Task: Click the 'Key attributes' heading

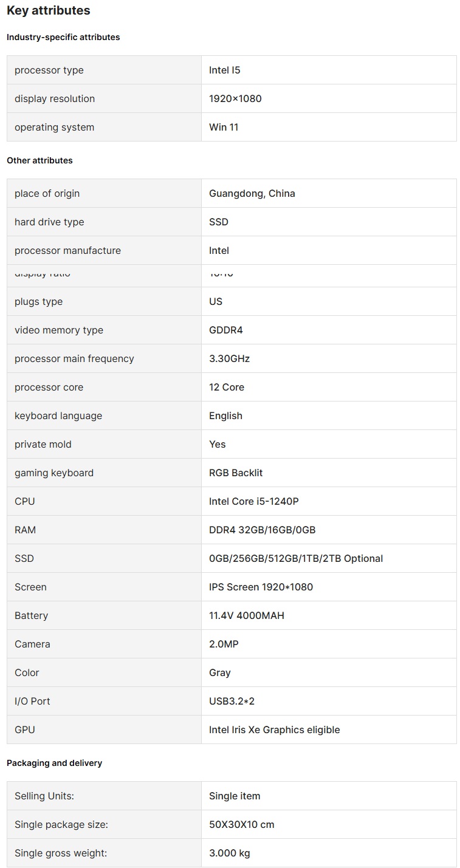Action: (x=48, y=10)
